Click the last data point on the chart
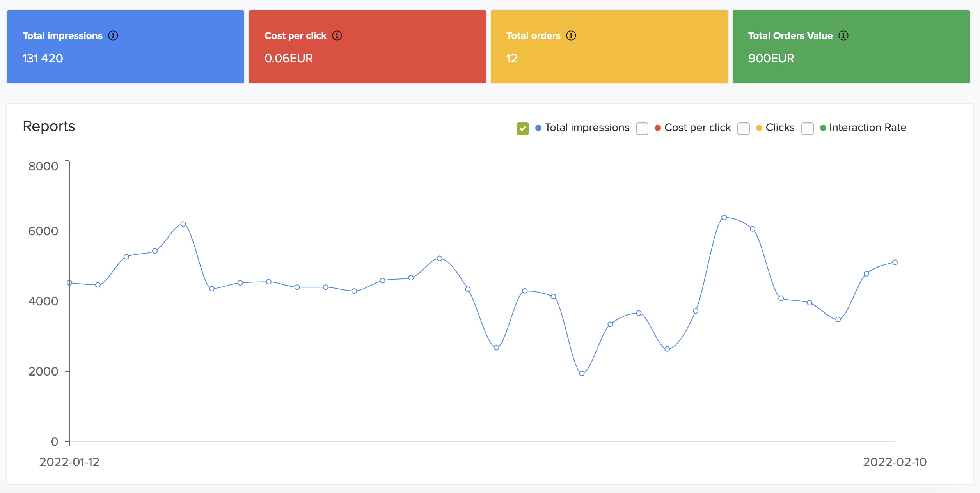980x493 pixels. (895, 262)
